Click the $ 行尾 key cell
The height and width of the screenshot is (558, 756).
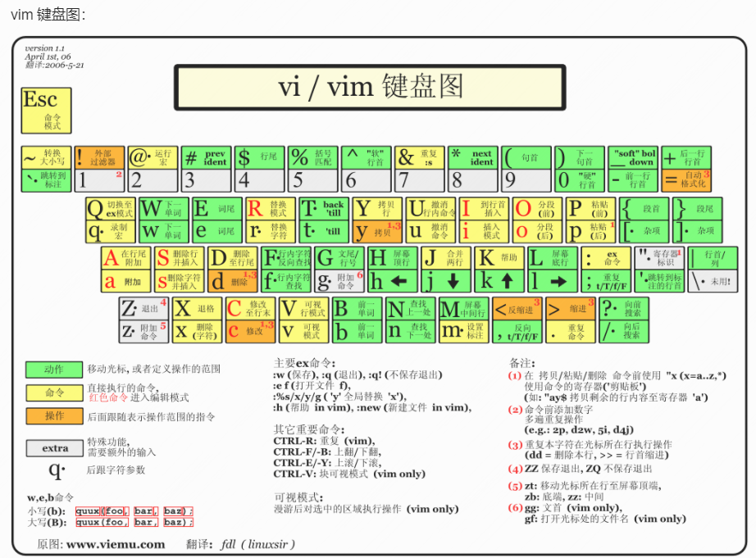coord(260,157)
